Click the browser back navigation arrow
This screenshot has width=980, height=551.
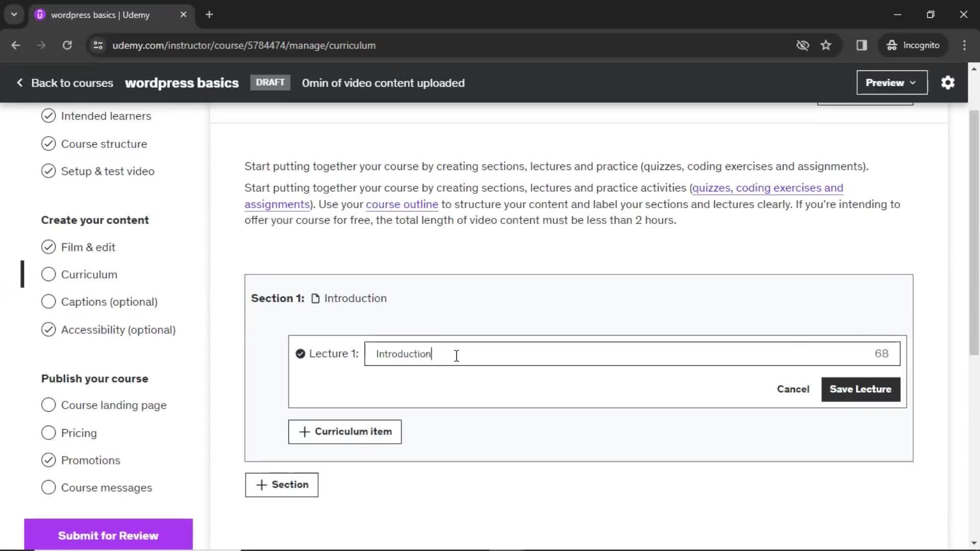coord(16,45)
